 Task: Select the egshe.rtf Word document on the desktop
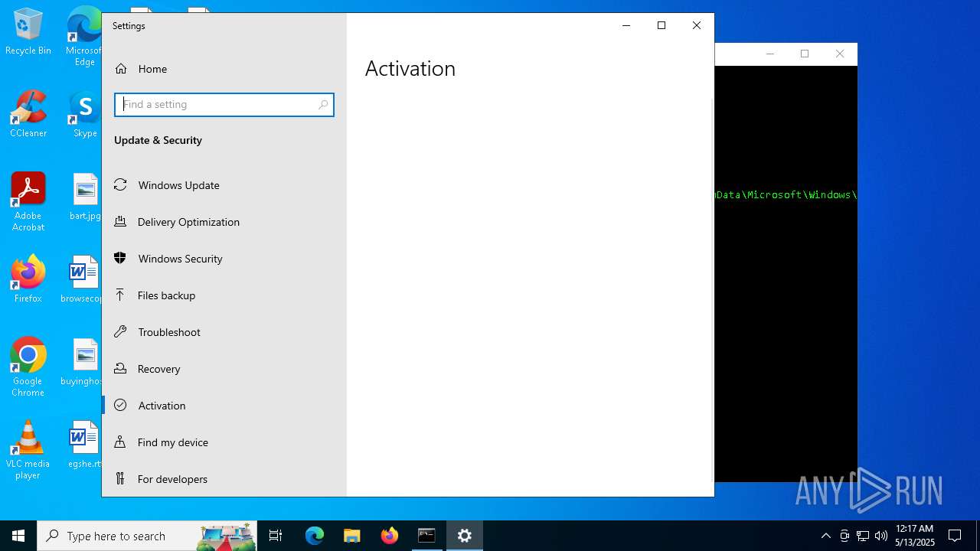pos(84,445)
